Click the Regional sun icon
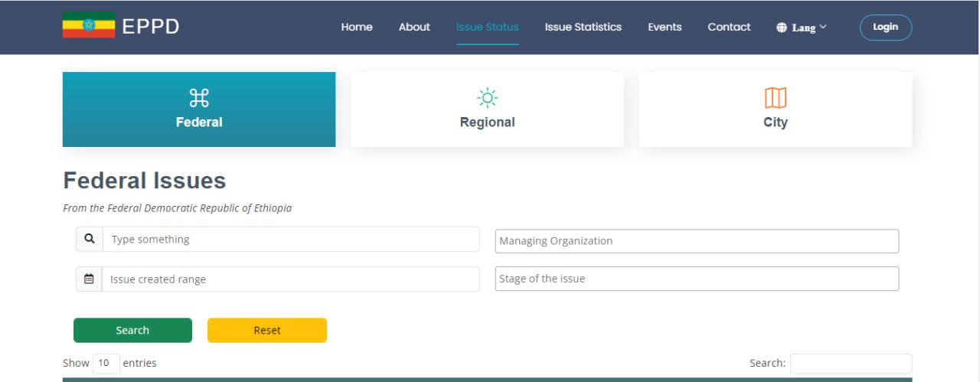 [487, 98]
